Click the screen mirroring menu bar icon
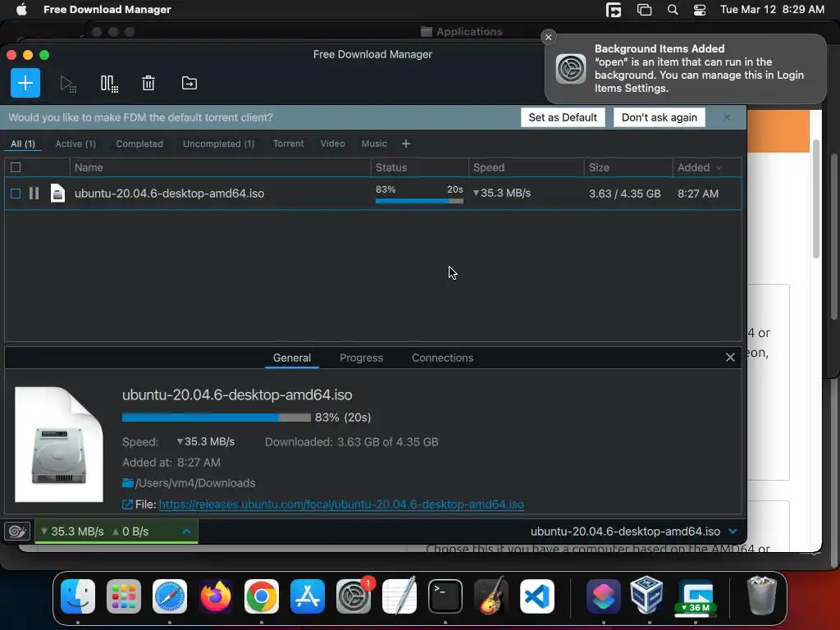The height and width of the screenshot is (630, 840). click(x=644, y=10)
